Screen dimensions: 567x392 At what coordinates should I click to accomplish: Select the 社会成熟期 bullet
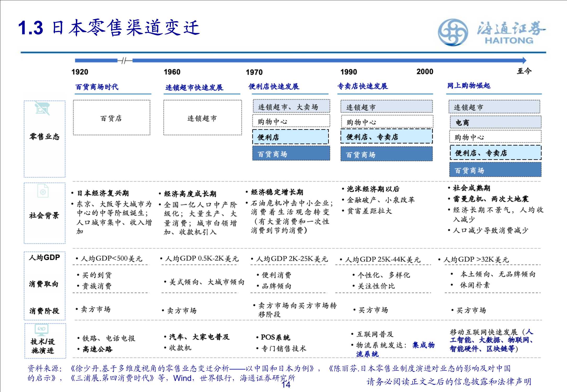(x=471, y=188)
